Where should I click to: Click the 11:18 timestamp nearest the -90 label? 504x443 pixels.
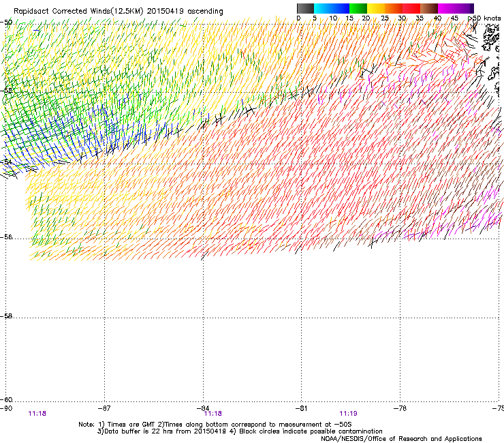(x=37, y=414)
